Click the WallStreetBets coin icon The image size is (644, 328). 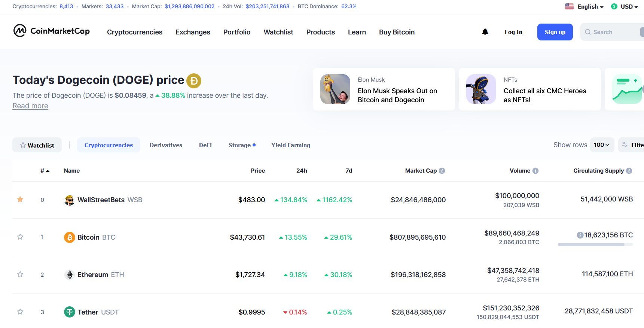[x=69, y=200]
